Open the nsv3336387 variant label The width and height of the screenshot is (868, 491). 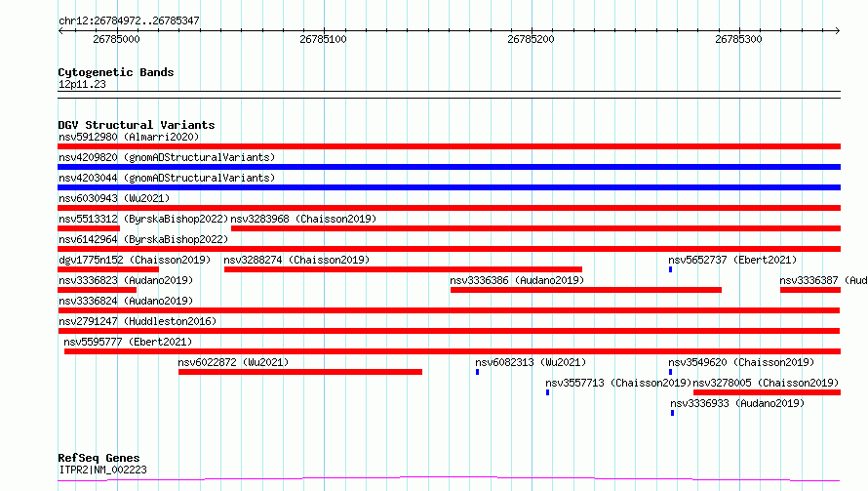click(824, 280)
